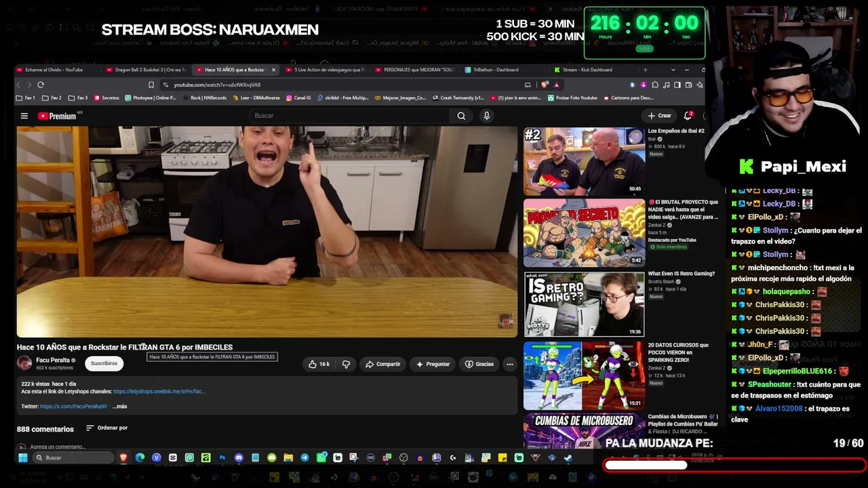Switch to the Dragon Ball Z Budokai 3 tab

pos(146,70)
